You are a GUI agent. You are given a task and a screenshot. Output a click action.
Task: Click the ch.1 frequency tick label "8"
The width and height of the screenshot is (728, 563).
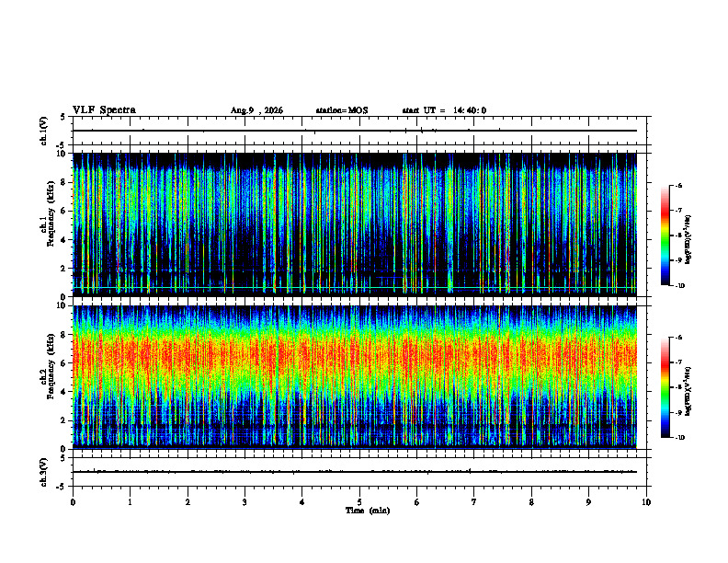point(63,182)
